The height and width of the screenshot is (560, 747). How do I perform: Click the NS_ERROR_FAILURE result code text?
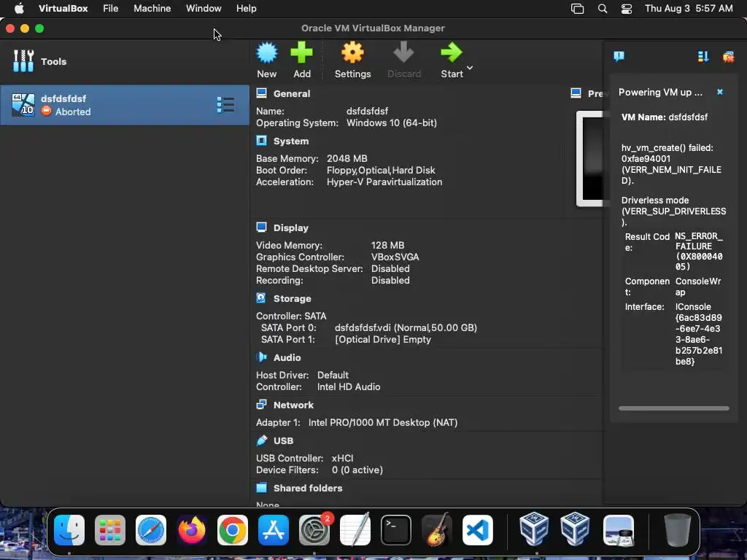pyautogui.click(x=698, y=251)
